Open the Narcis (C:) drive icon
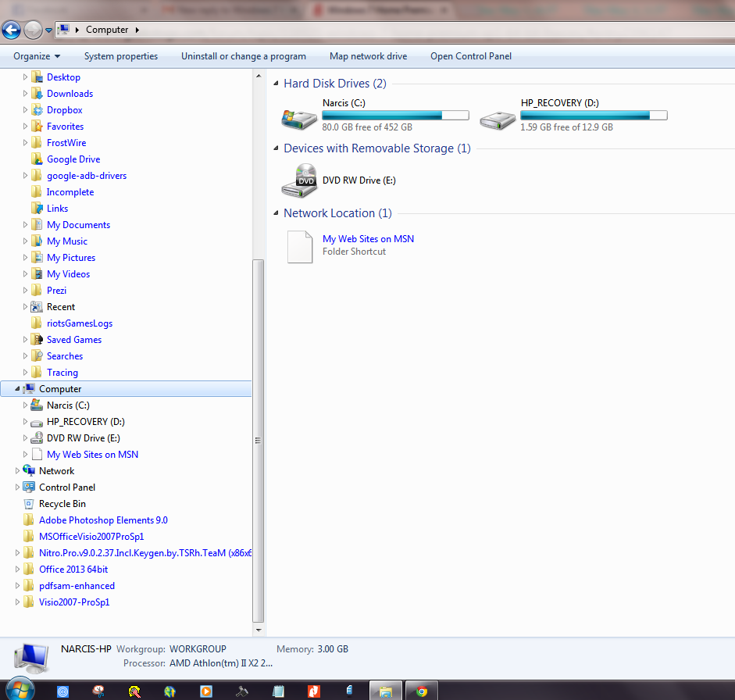Screen dimensions: 735x700 299,120
